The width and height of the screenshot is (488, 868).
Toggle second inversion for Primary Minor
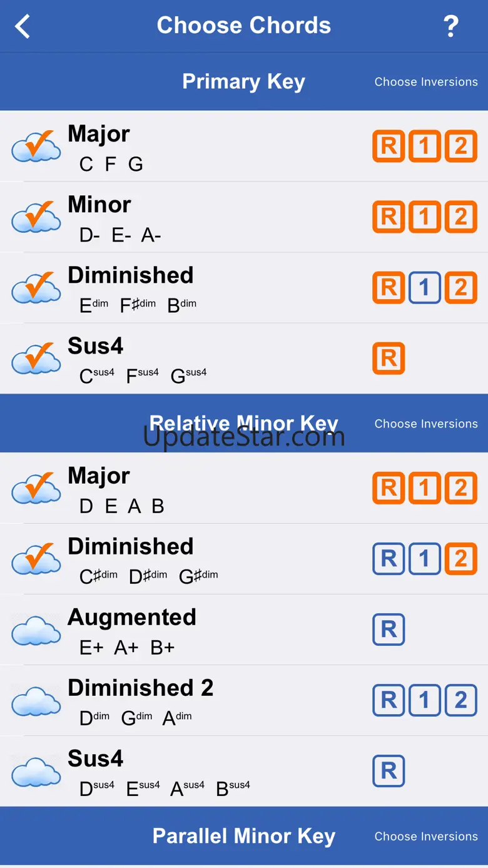[460, 217]
